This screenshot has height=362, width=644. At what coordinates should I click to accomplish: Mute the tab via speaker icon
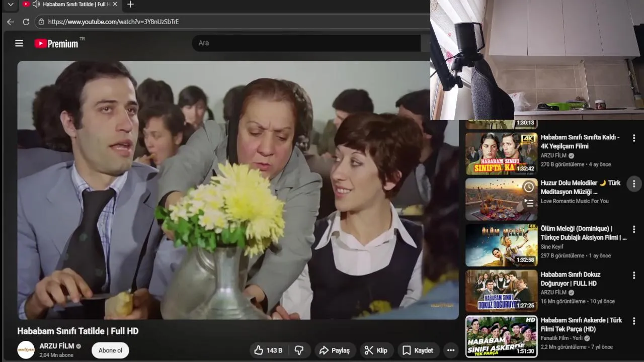click(36, 4)
